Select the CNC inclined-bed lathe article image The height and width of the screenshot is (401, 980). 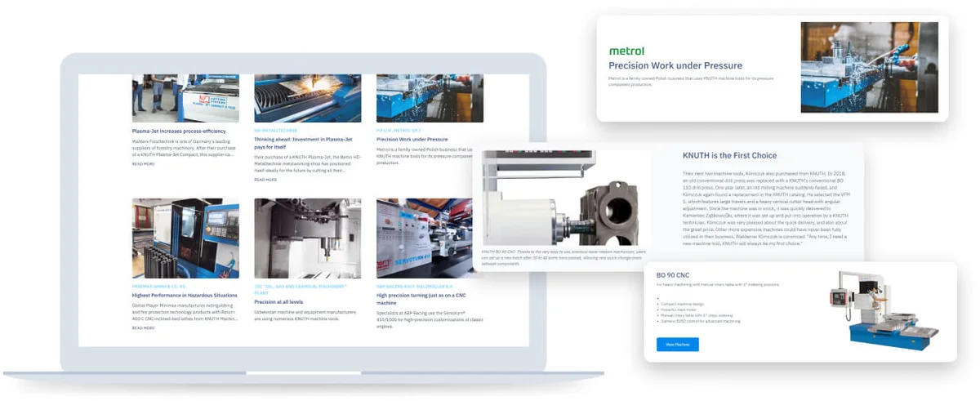(x=185, y=238)
